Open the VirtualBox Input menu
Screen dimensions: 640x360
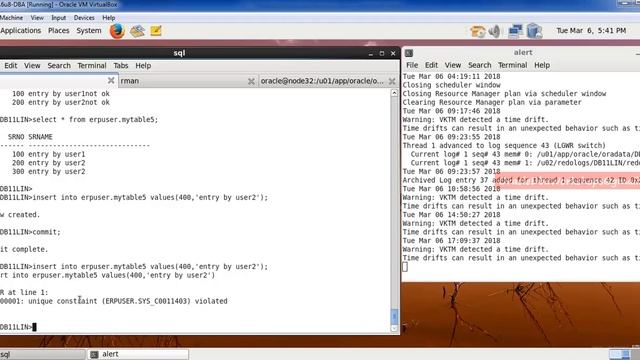pyautogui.click(x=59, y=18)
